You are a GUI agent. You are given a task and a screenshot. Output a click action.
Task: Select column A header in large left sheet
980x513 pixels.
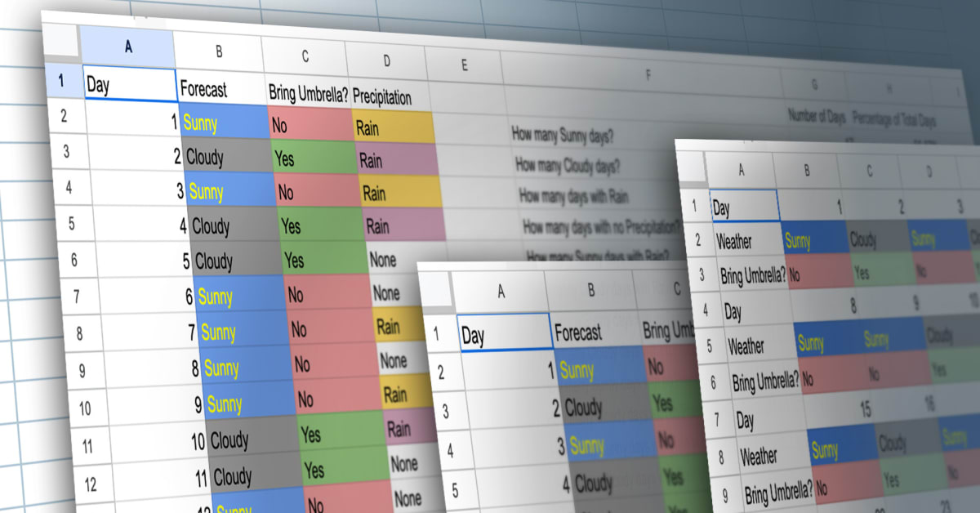tap(127, 47)
